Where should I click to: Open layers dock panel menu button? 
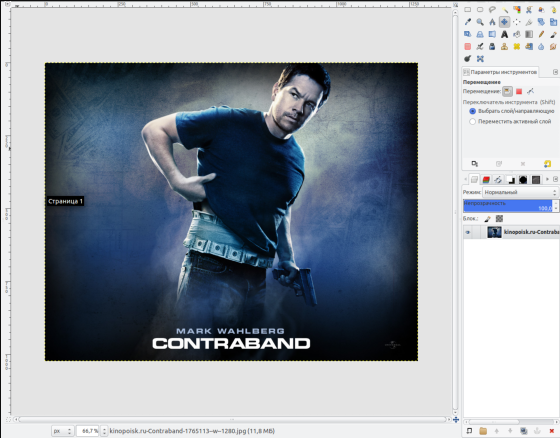555,179
